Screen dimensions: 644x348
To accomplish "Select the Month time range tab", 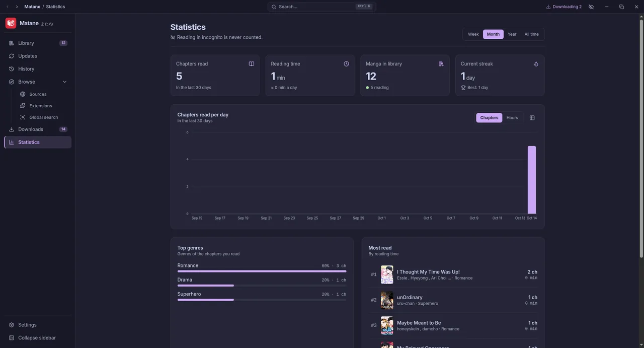I will [493, 34].
